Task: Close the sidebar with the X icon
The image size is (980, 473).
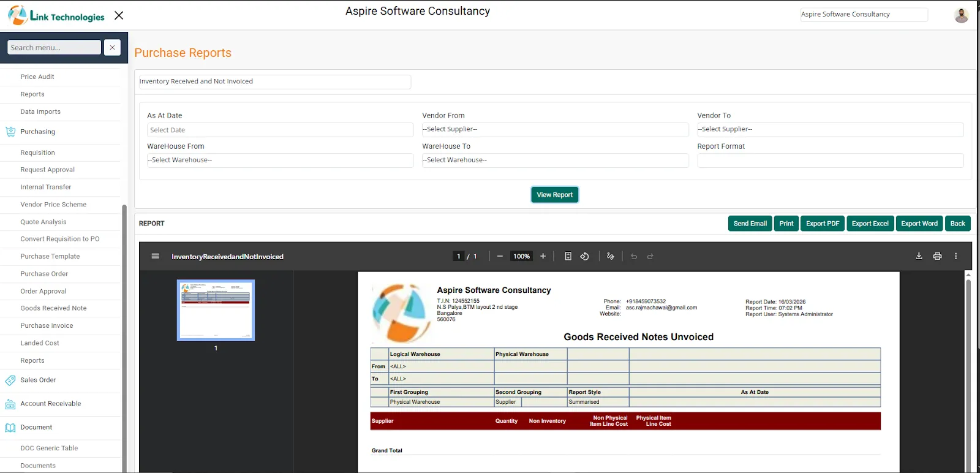Action: (119, 15)
